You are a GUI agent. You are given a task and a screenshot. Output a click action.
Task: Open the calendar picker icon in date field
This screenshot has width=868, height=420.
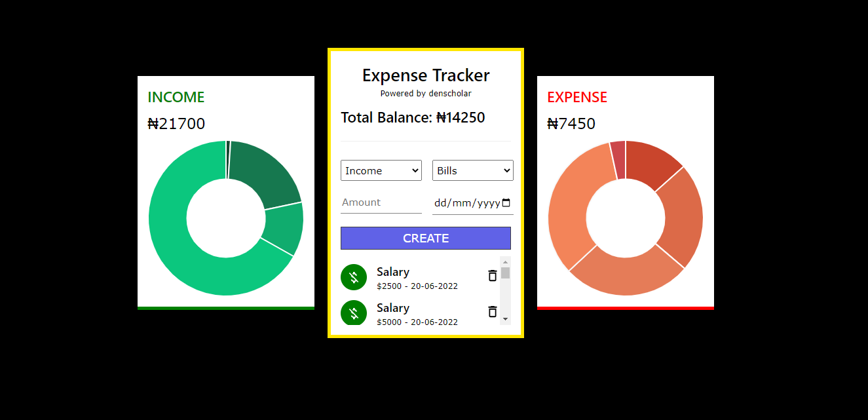click(x=506, y=202)
